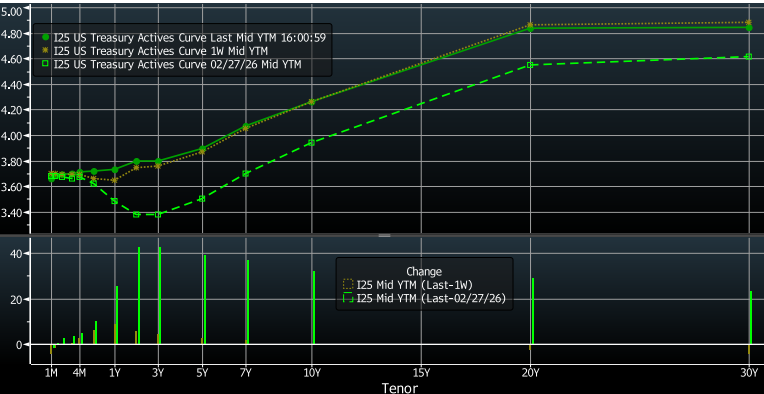Image resolution: width=764 pixels, height=394 pixels.
Task: Select the 10Y point on the 02/27/26 dashed curve
Action: click(x=311, y=143)
